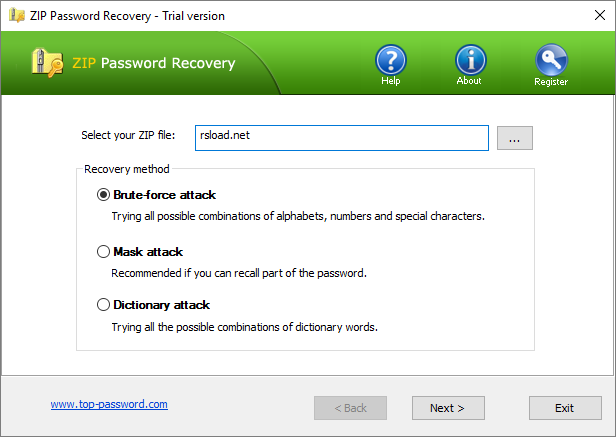The image size is (616, 437).
Task: Click the blue About info icon
Action: point(471,60)
